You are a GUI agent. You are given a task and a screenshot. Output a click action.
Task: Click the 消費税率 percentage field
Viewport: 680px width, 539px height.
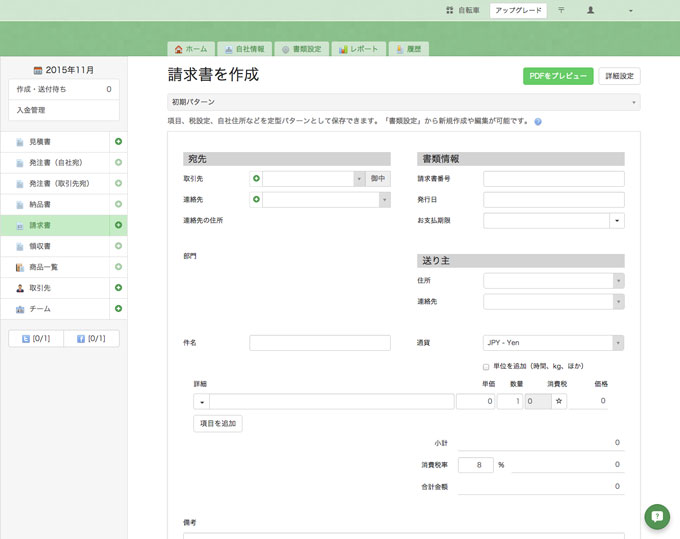click(x=476, y=465)
